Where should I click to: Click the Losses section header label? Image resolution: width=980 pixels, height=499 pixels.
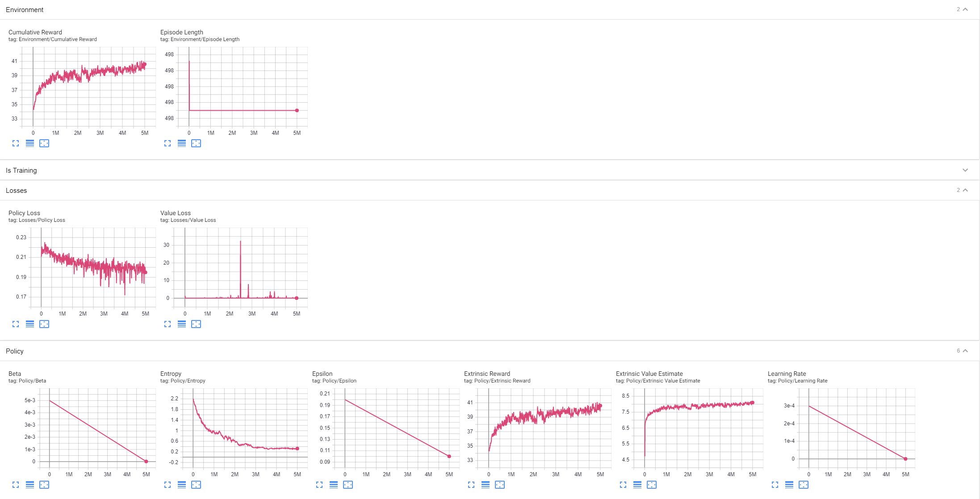pos(17,191)
